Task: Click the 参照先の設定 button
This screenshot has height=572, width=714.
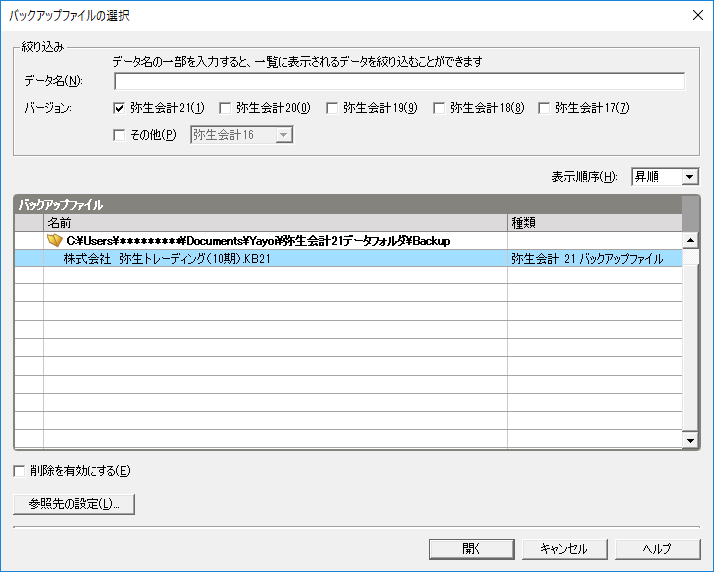Action: point(74,504)
